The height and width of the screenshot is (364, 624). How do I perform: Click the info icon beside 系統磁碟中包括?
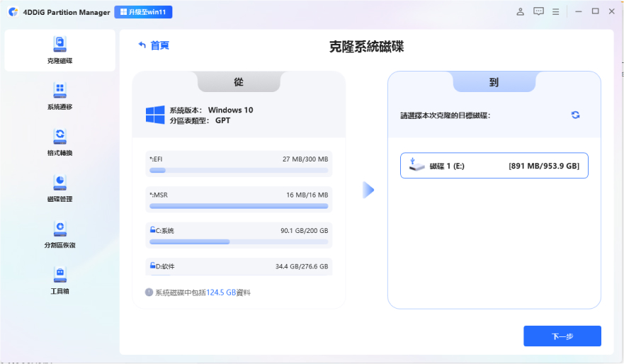click(149, 292)
